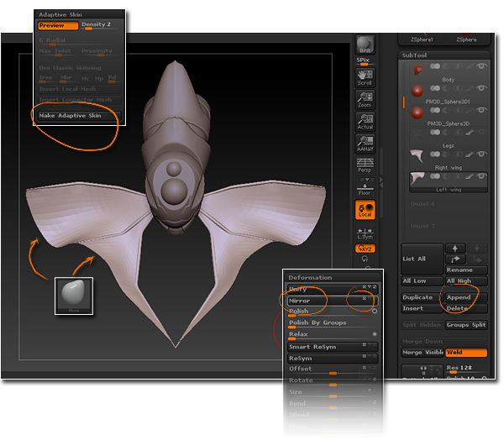This screenshot has height=440, width=504.
Task: Show the Legs subtool via eye icon
Action: pyautogui.click(x=481, y=132)
